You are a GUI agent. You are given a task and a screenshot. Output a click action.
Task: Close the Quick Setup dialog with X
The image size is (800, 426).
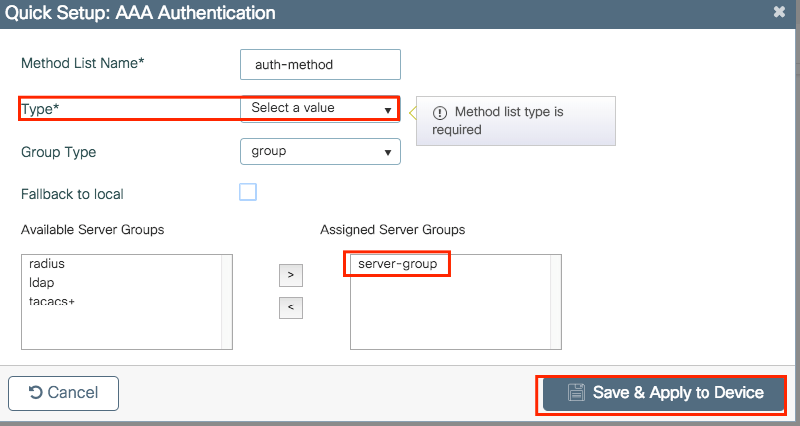click(x=779, y=13)
